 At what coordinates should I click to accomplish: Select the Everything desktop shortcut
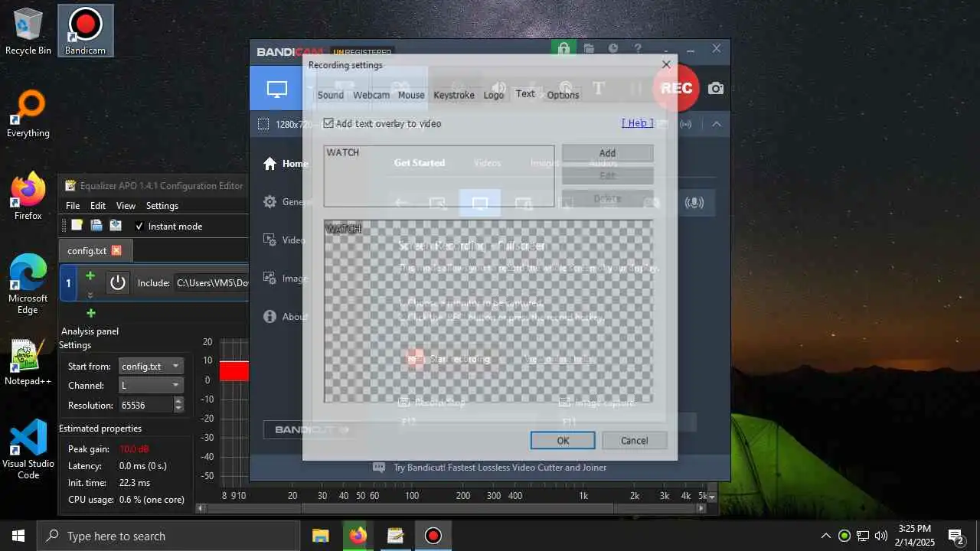(28, 115)
